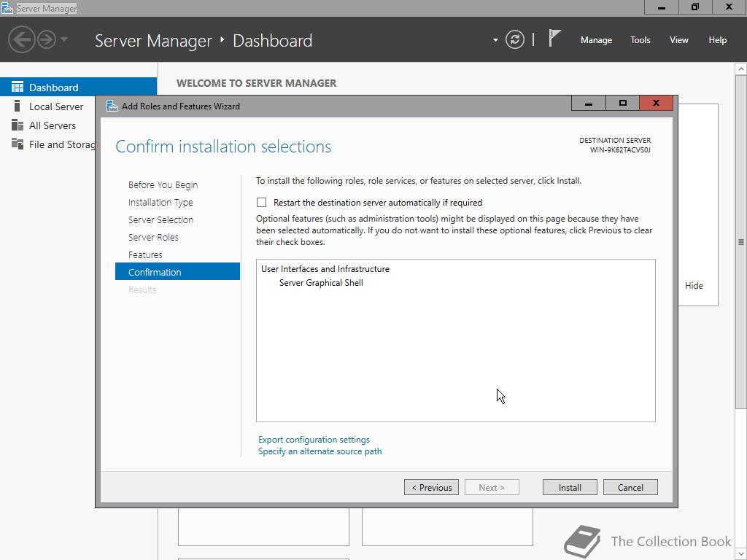The width and height of the screenshot is (747, 560).
Task: Click the refresh icon in Server Manager header
Action: pyautogui.click(x=514, y=39)
